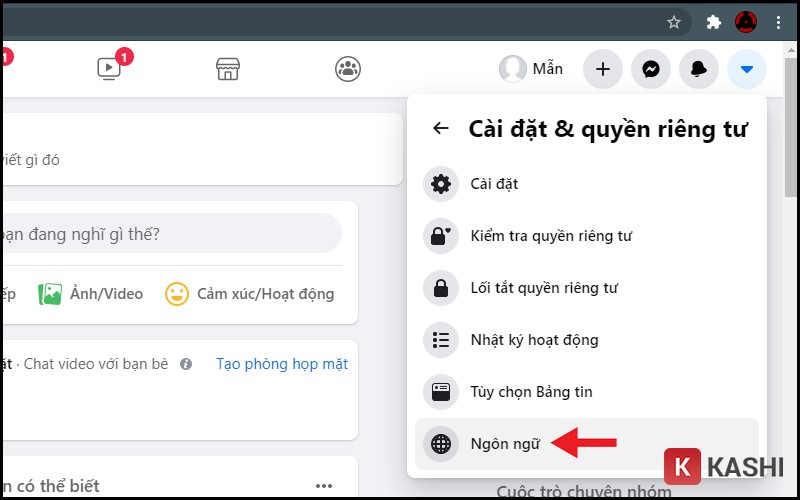This screenshot has height=500, width=800.
Task: Open the Chrome profile avatar
Action: 746,22
